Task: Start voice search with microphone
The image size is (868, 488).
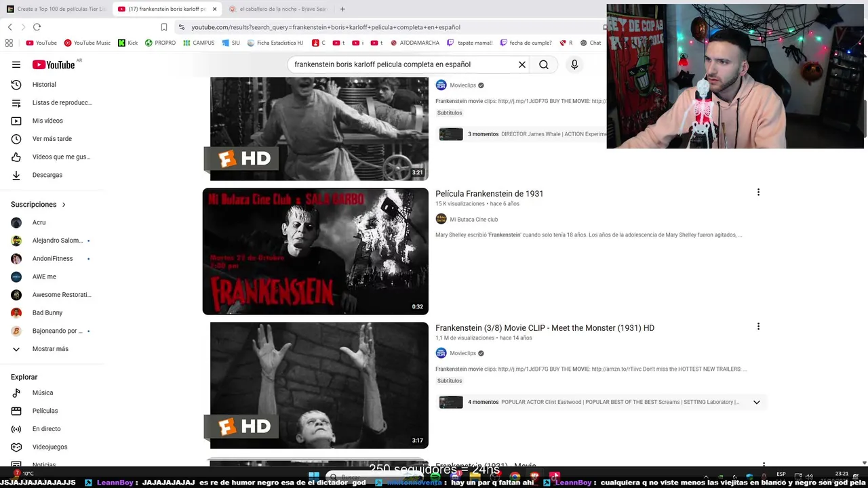Action: pyautogui.click(x=574, y=64)
